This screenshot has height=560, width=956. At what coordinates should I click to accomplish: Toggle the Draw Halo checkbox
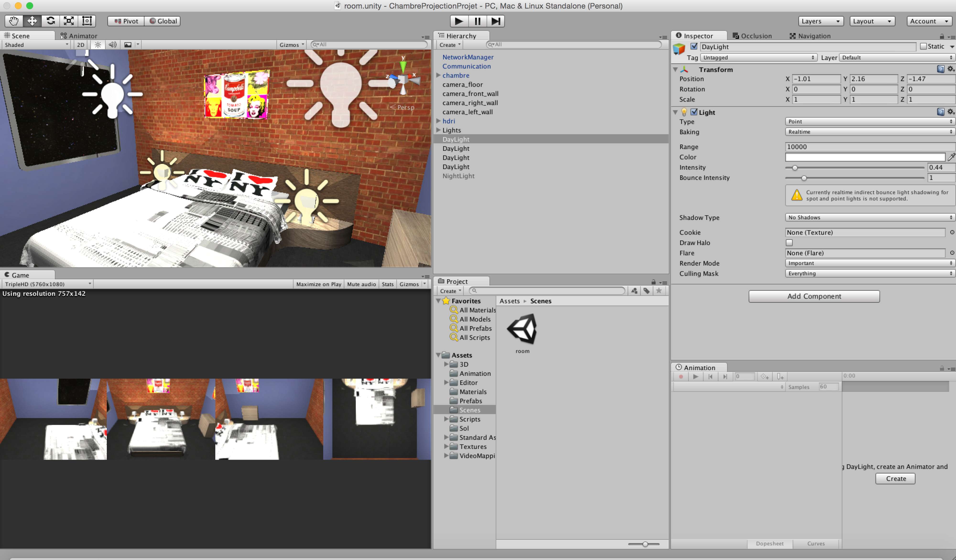(789, 243)
